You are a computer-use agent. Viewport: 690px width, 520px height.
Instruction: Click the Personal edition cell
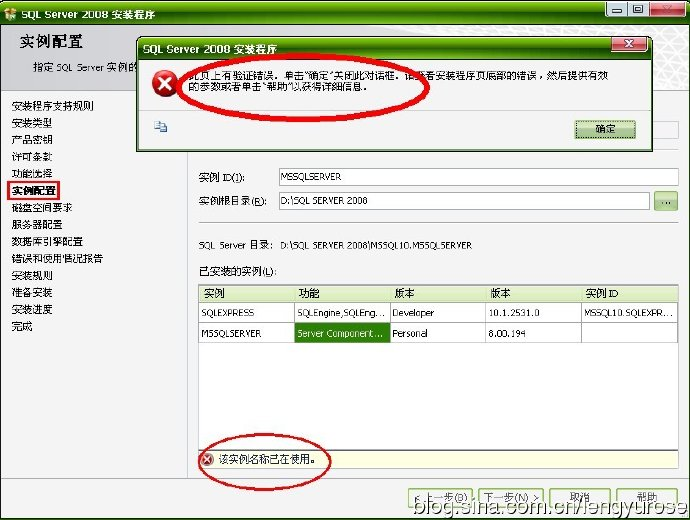[x=438, y=333]
